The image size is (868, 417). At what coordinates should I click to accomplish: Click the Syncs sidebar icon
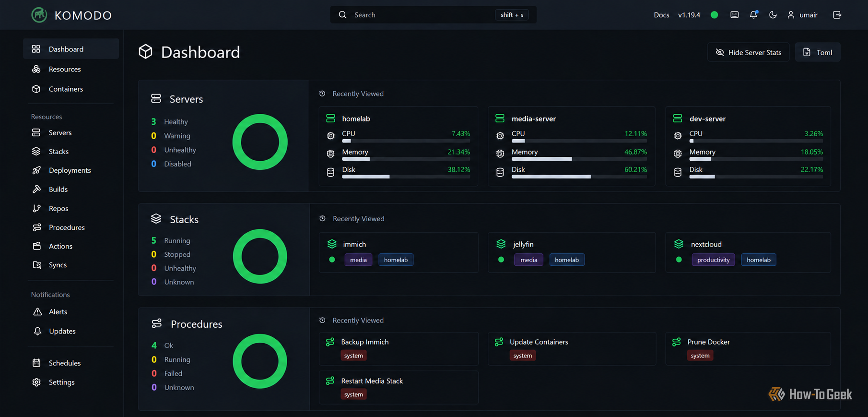(x=36, y=265)
